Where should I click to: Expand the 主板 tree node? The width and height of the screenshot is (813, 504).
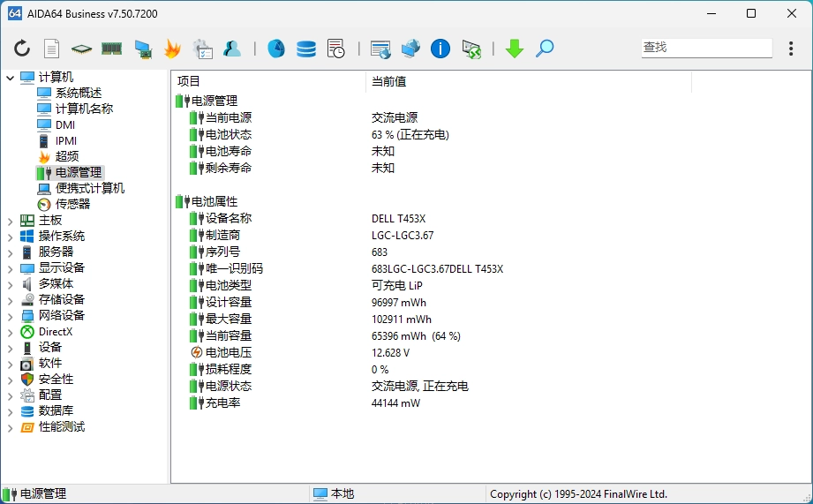coord(11,221)
